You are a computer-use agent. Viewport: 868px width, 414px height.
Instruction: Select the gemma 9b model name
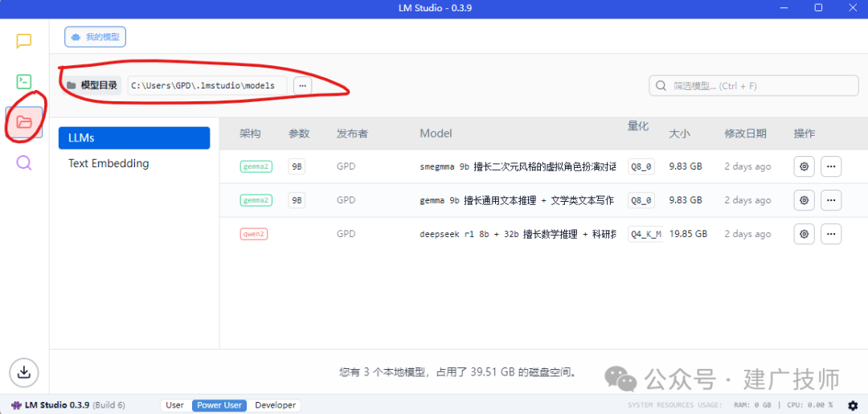[517, 200]
